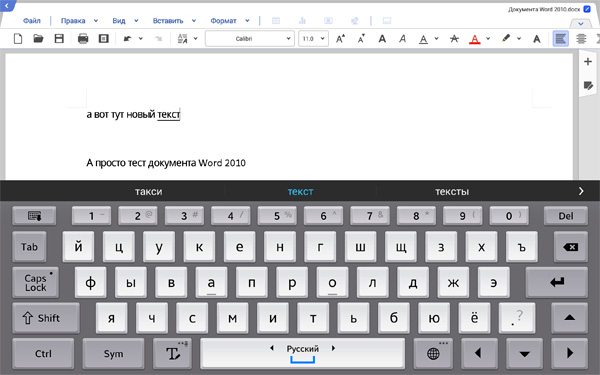Viewport: 600px width, 375px height.
Task: Create a new blank document
Action: pyautogui.click(x=18, y=39)
